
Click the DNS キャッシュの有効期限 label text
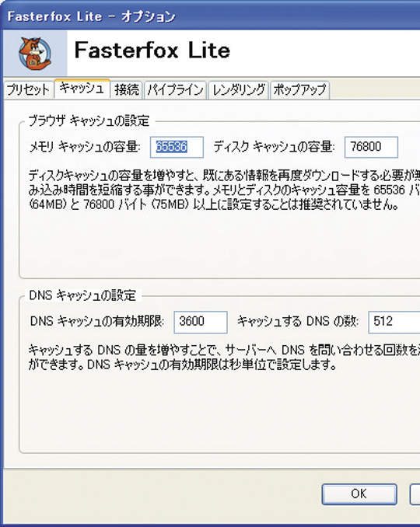pos(97,322)
